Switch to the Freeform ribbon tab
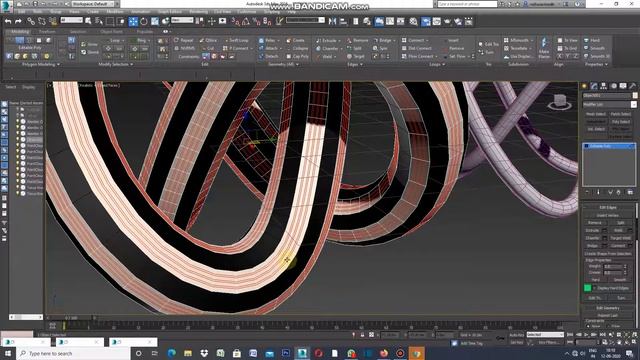 click(47, 31)
